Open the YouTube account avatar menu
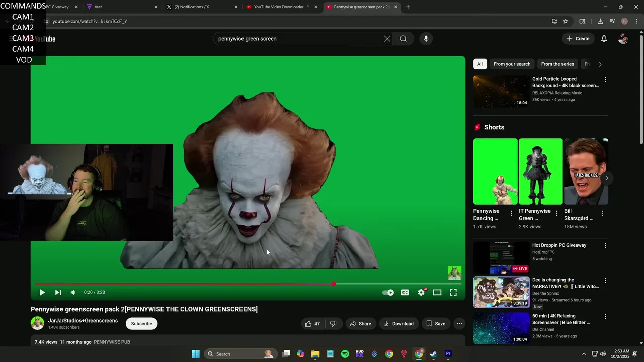This screenshot has height=362, width=644. (623, 39)
